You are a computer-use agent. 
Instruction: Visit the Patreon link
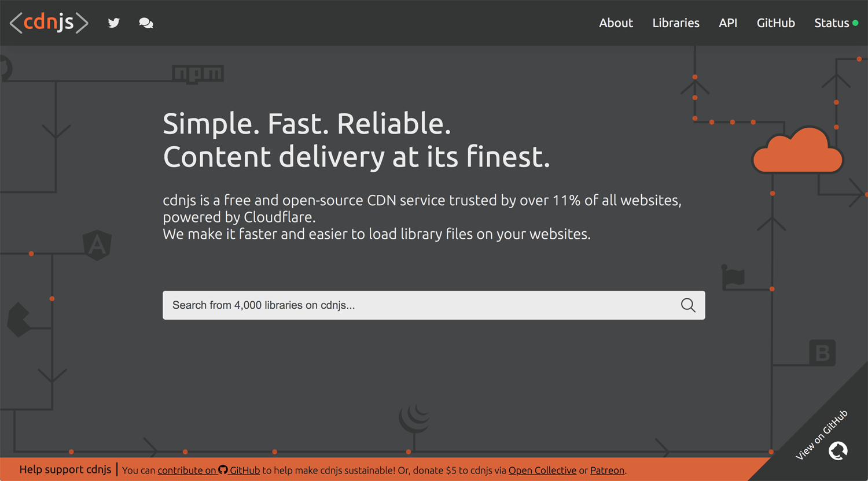(x=607, y=471)
